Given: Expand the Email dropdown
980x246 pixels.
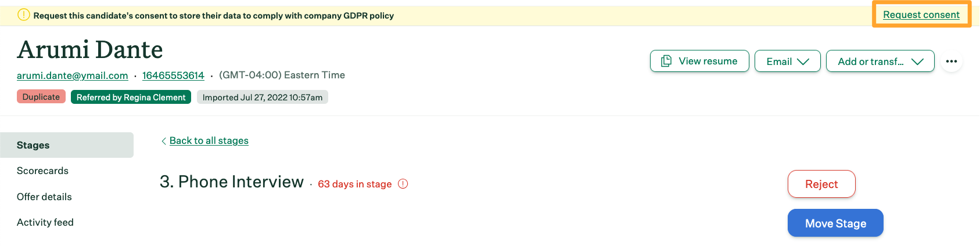Looking at the screenshot, I should (x=787, y=62).
